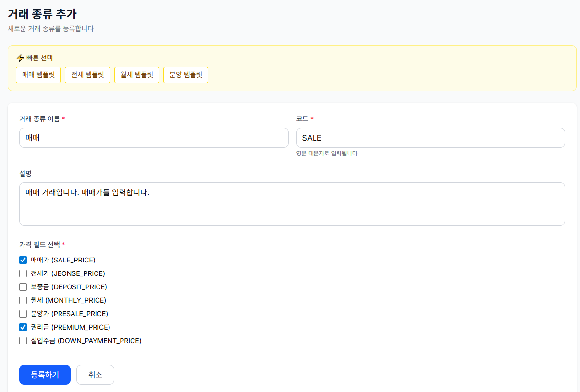Enable the 월세 (MONTHLY_PRICE) checkbox

(23, 300)
